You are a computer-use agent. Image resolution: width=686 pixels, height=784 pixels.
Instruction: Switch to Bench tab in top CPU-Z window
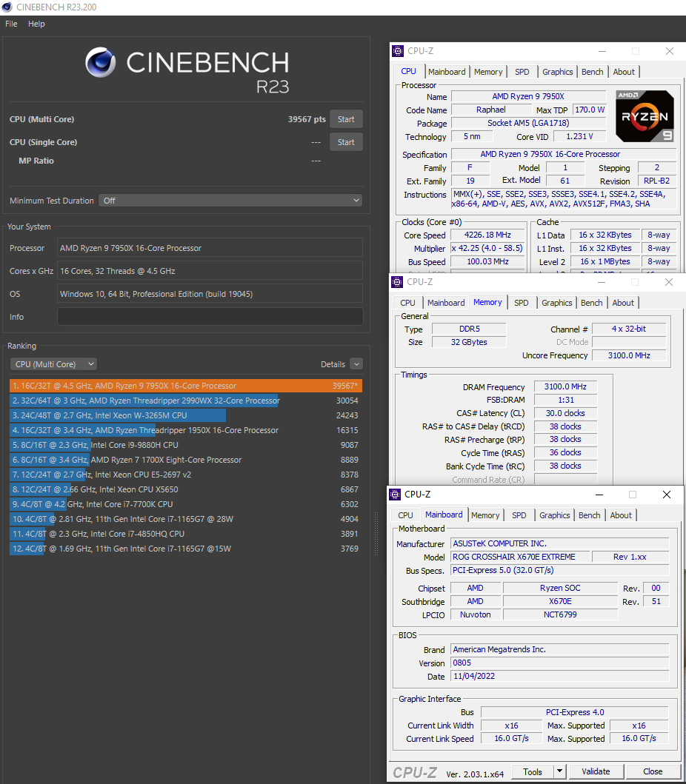click(x=593, y=72)
